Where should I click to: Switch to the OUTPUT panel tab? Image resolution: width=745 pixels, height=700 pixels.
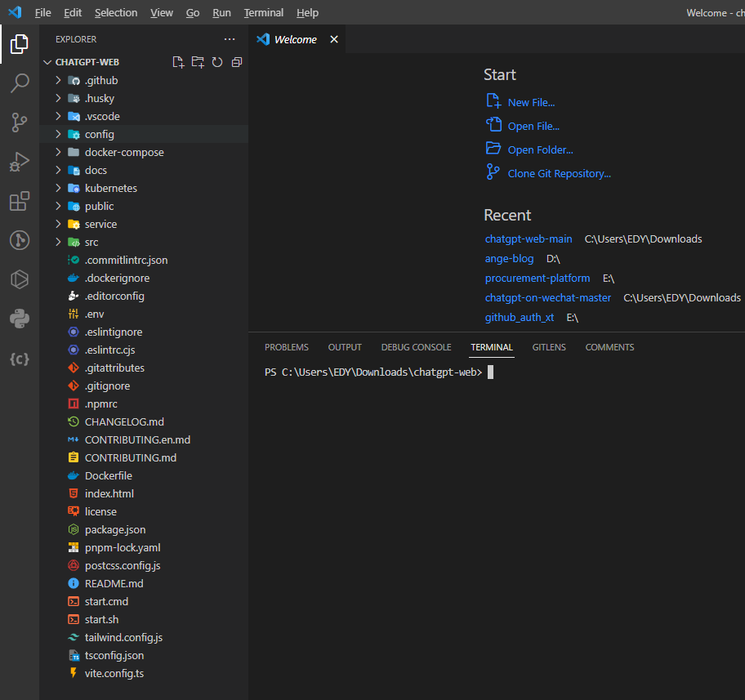[345, 347]
